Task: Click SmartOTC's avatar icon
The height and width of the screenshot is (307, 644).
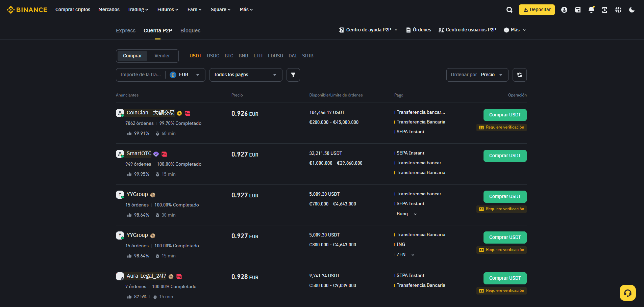Action: coord(120,154)
